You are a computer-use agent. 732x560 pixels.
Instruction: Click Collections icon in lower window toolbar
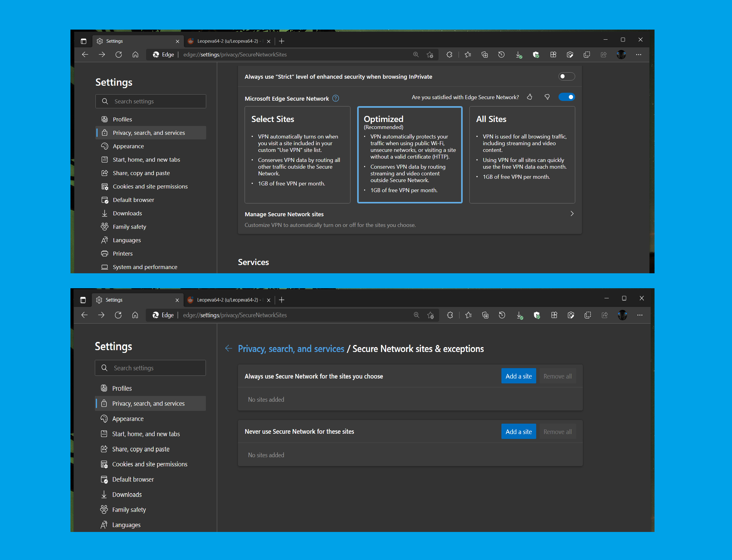click(485, 315)
